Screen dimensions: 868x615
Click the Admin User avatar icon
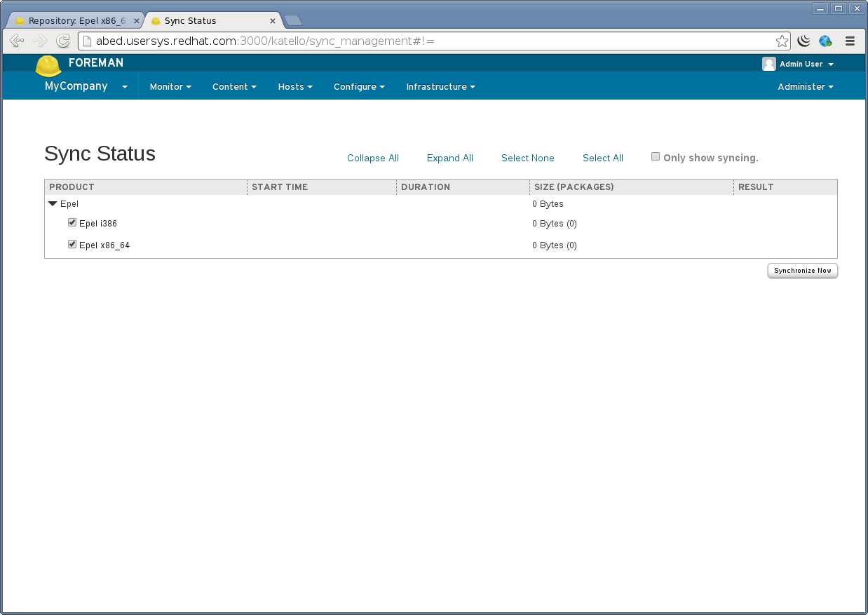pyautogui.click(x=769, y=64)
